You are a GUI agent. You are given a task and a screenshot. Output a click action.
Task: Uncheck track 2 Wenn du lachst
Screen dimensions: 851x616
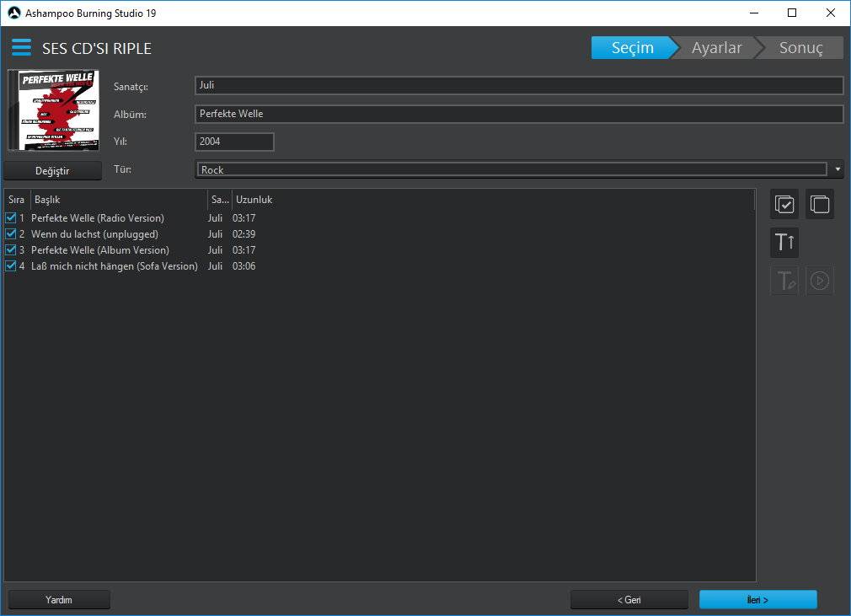pyautogui.click(x=11, y=234)
